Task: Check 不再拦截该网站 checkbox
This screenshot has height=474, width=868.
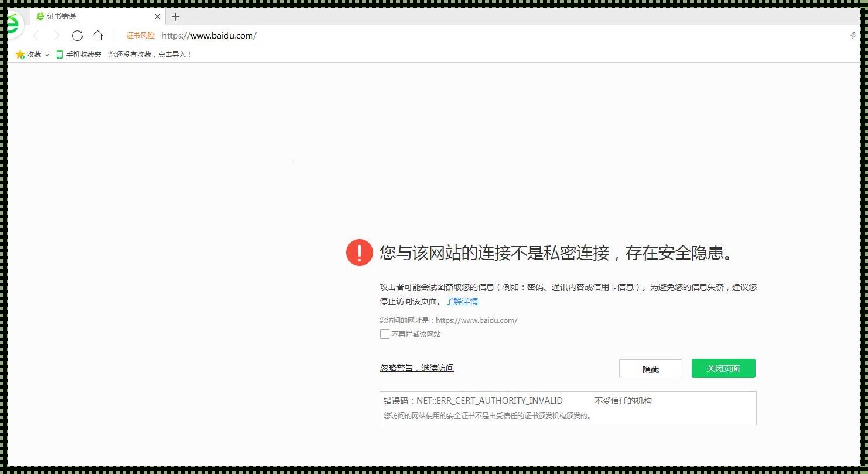Action: click(385, 334)
